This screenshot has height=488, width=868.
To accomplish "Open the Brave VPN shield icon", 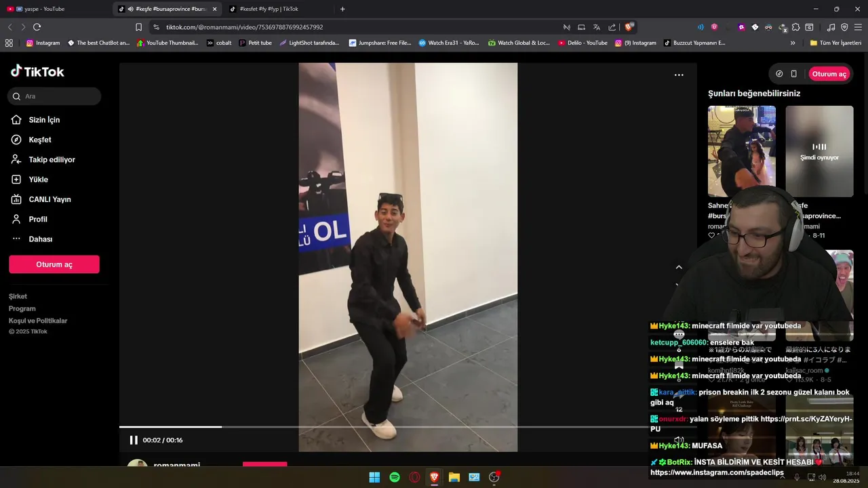I will point(844,27).
